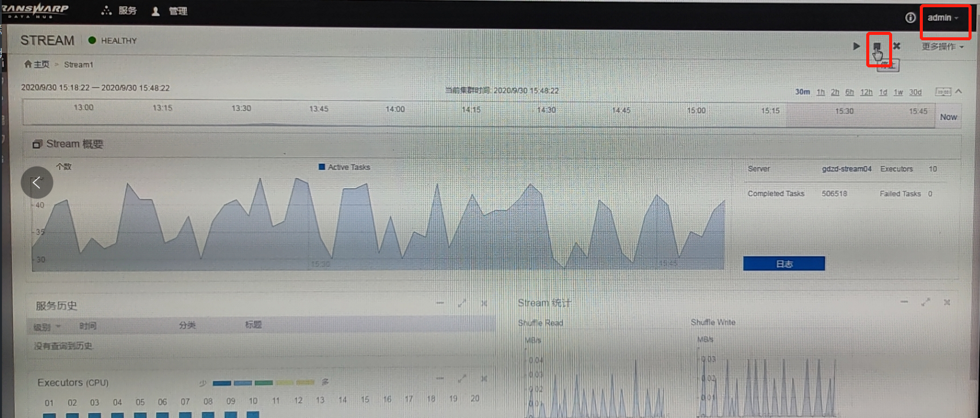The width and height of the screenshot is (980, 418).
Task: Open the 管理 menu in top bar
Action: click(170, 11)
